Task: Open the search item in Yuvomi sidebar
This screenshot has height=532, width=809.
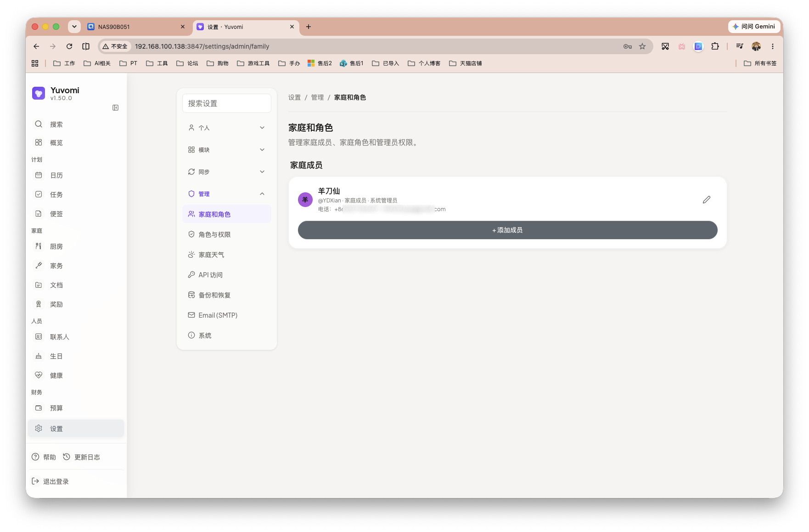Action: pos(76,124)
